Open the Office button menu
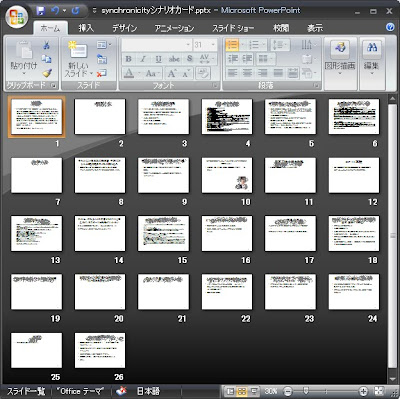Image resolution: width=400 pixels, height=399 pixels. (16, 17)
